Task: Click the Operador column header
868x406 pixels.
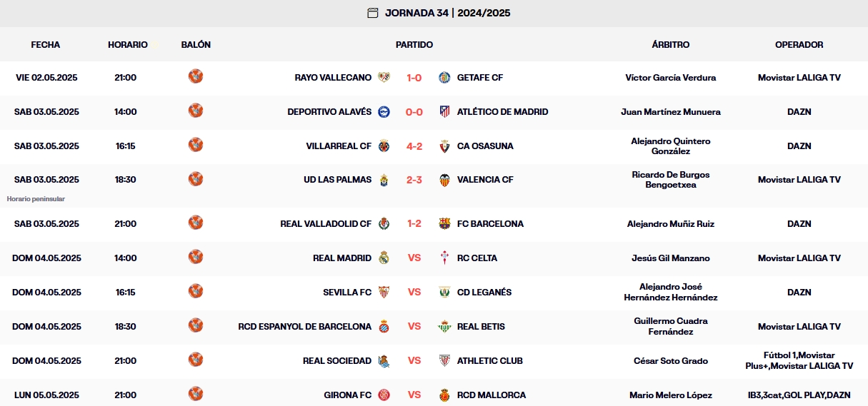Action: [799, 44]
